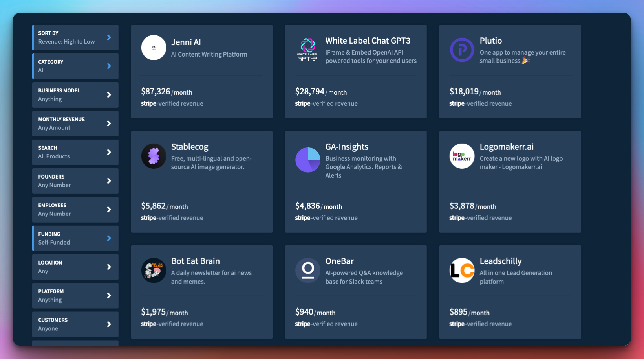Click the $28,794 revenue figure
This screenshot has width=644, height=359.
310,92
